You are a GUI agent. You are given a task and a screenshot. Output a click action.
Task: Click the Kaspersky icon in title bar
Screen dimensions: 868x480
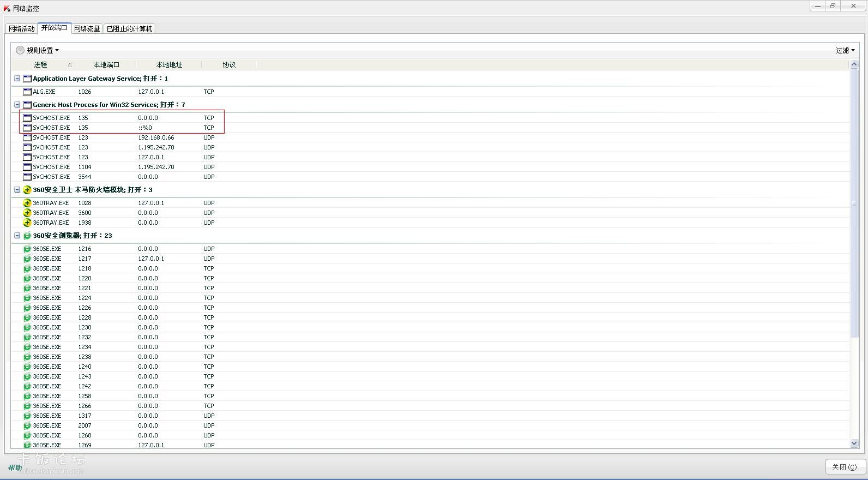tap(7, 8)
